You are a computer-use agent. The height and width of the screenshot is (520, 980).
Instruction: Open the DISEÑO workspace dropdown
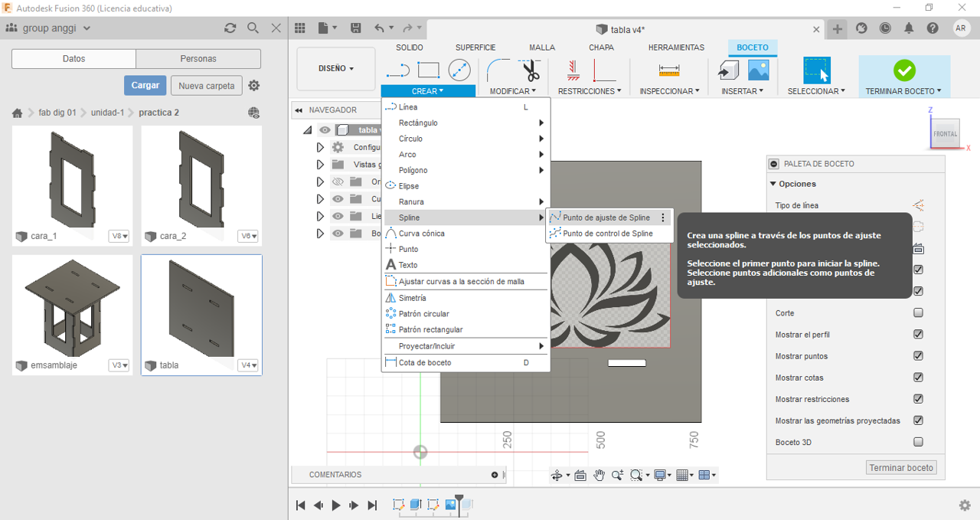click(x=335, y=68)
